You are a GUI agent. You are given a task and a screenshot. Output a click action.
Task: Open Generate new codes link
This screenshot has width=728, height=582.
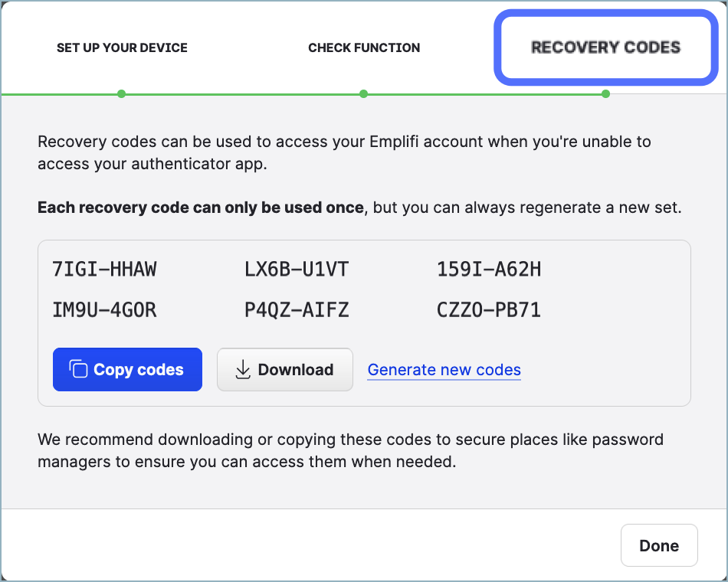(444, 370)
